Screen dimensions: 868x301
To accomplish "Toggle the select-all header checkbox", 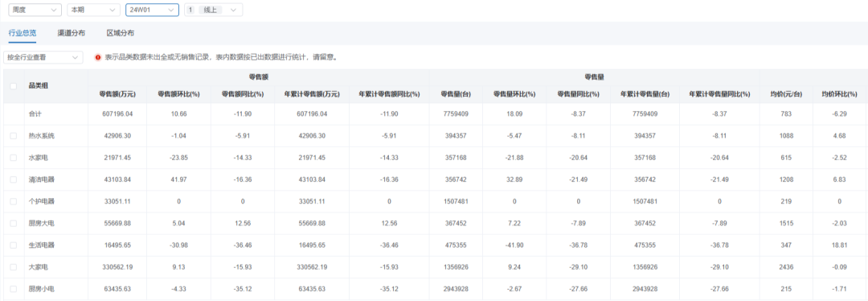I will pyautogui.click(x=14, y=86).
